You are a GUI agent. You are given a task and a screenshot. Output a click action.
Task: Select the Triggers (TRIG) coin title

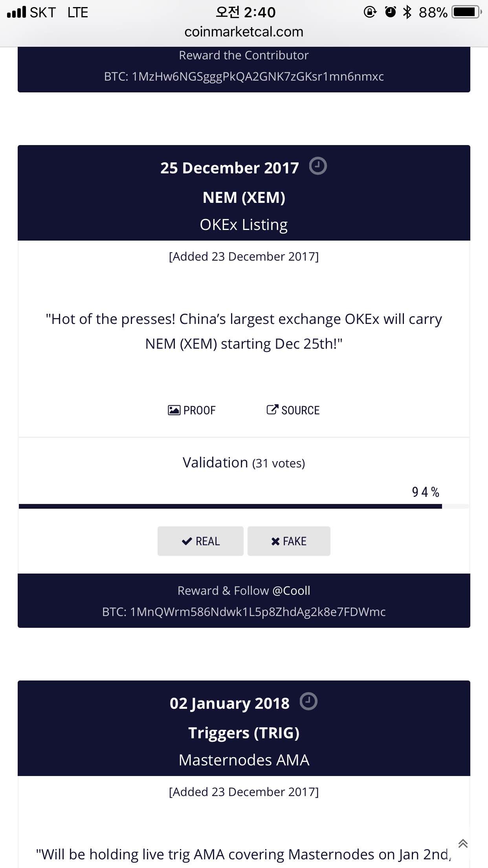click(244, 733)
